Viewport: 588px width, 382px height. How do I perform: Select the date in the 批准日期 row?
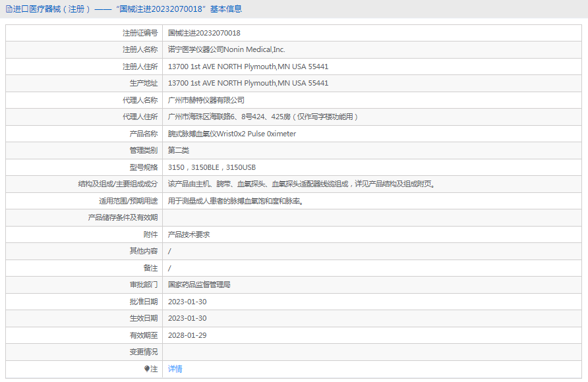tap(187, 302)
